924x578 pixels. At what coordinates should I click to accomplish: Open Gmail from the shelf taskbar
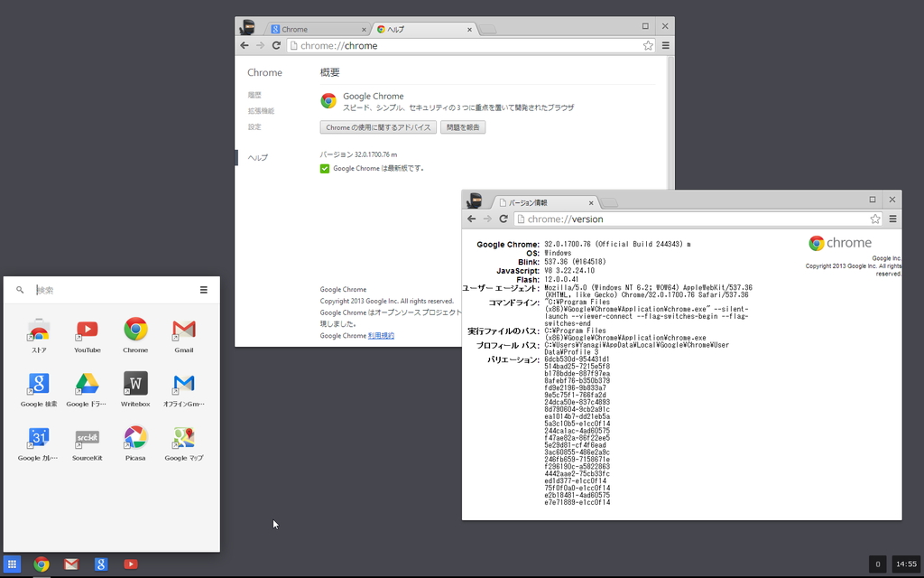click(70, 564)
